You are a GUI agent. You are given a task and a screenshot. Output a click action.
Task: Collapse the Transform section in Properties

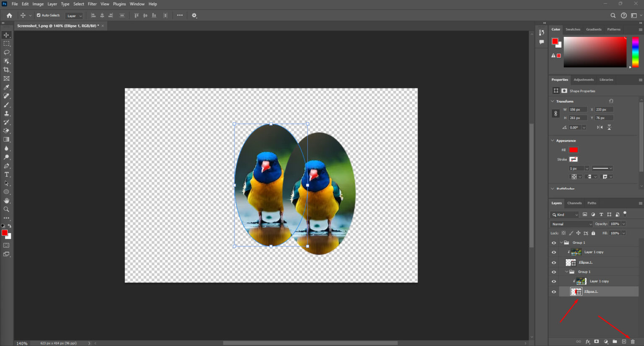553,101
